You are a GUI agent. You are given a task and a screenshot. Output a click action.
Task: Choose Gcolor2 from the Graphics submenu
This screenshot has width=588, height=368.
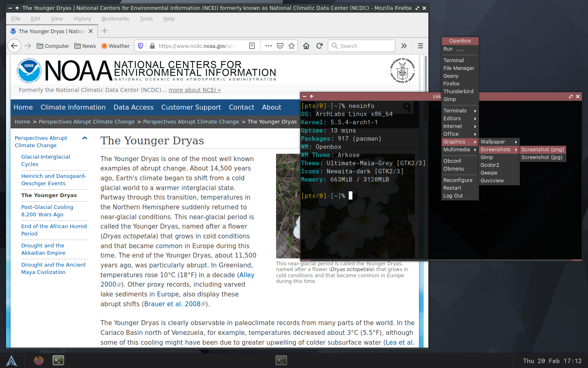[490, 165]
